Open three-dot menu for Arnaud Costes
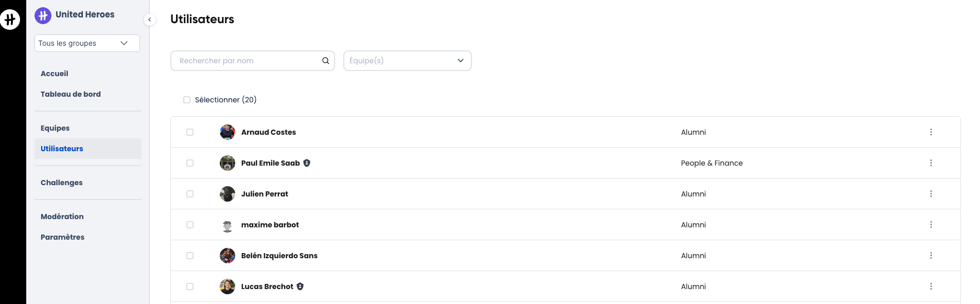Screen dimensions: 980x304 click(931, 132)
